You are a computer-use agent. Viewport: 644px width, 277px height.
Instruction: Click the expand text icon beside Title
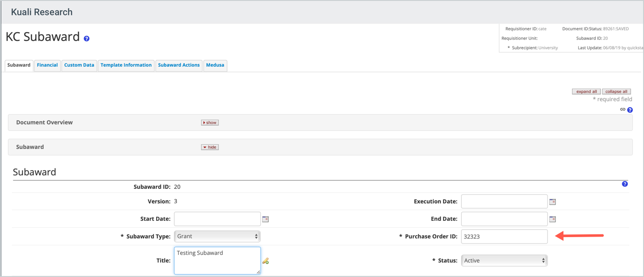coord(265,261)
